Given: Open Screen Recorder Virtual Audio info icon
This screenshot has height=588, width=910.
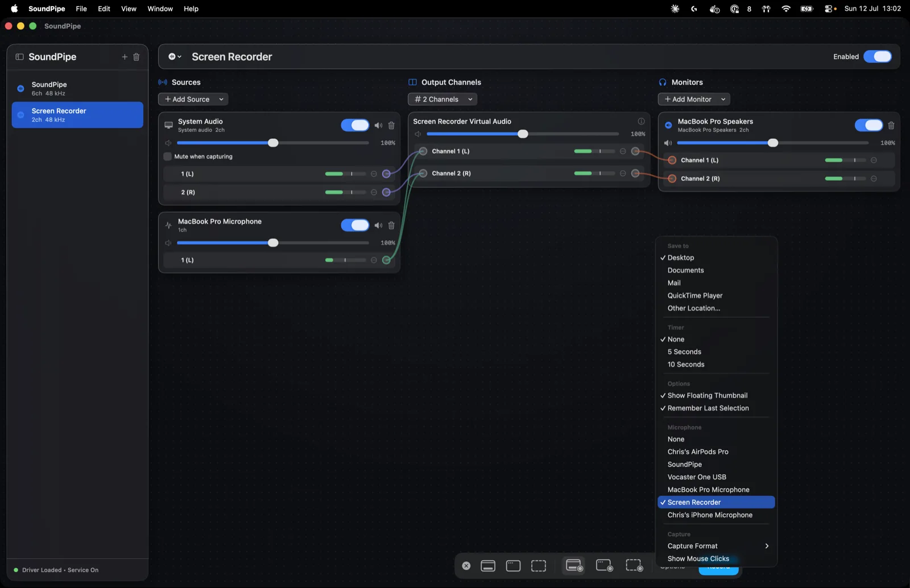Looking at the screenshot, I should [x=641, y=121].
